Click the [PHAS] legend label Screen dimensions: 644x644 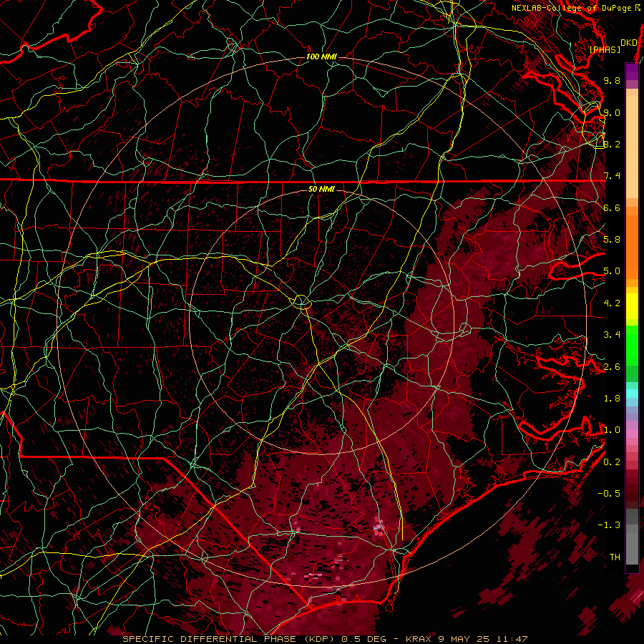coord(605,49)
